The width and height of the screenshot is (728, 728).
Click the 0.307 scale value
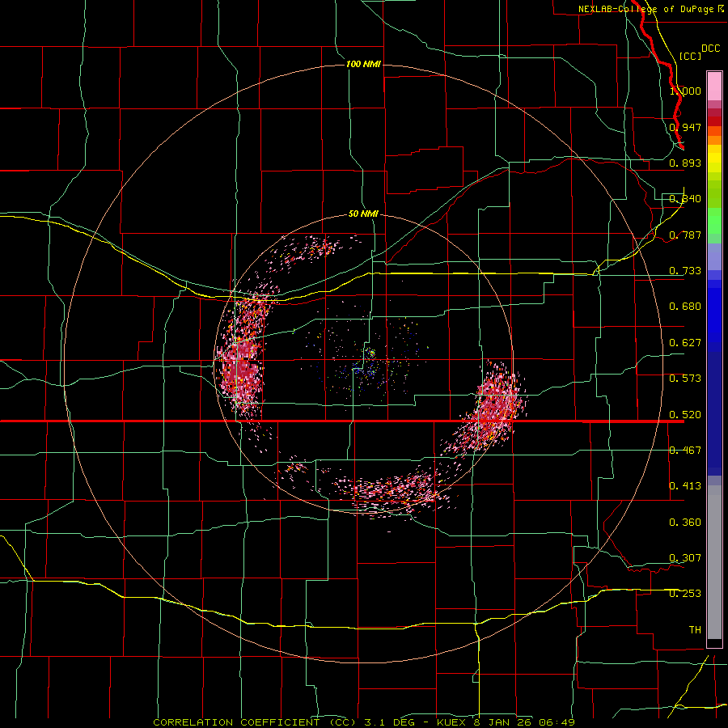[x=685, y=558]
